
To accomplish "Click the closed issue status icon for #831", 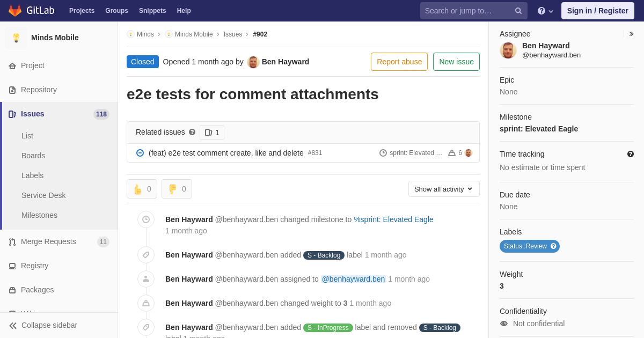I will (140, 153).
